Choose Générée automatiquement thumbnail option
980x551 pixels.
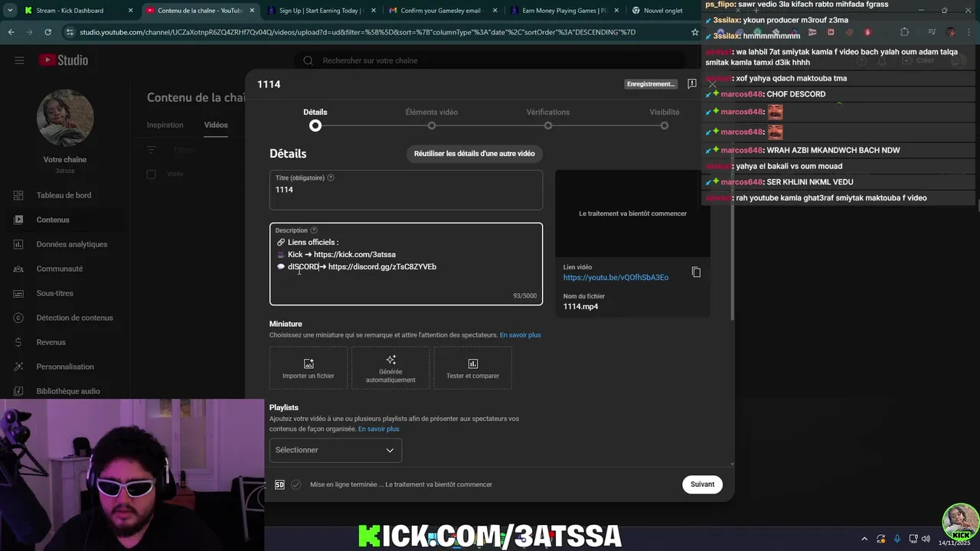(390, 368)
